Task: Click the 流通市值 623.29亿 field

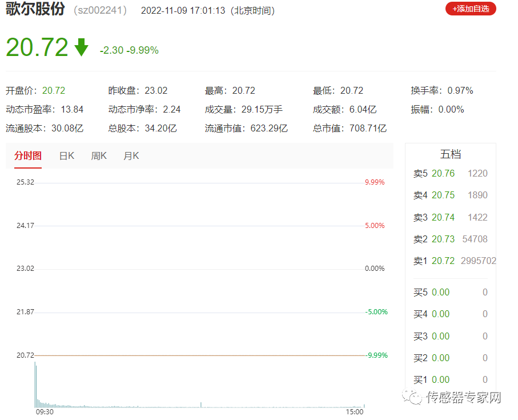Action: [x=246, y=128]
